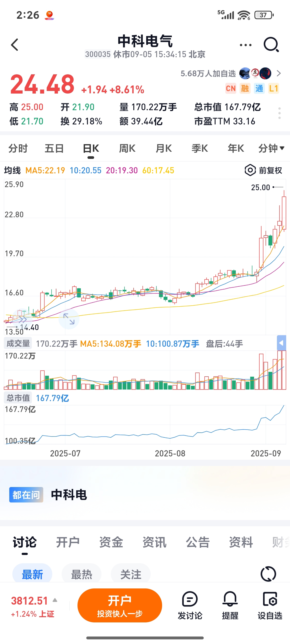This screenshot has height=644, width=290.
Task: Tap the 总市值 167.79亿 header value
Action: point(227,107)
